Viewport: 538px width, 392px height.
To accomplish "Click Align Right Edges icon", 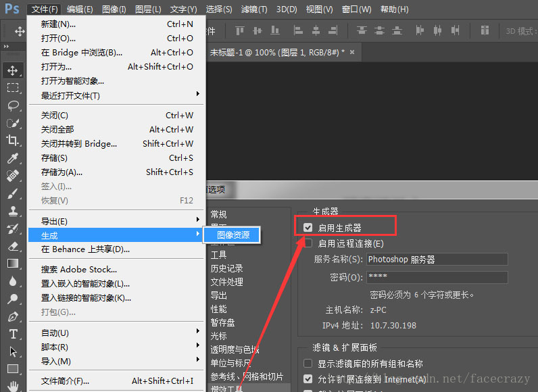I will click(x=333, y=31).
